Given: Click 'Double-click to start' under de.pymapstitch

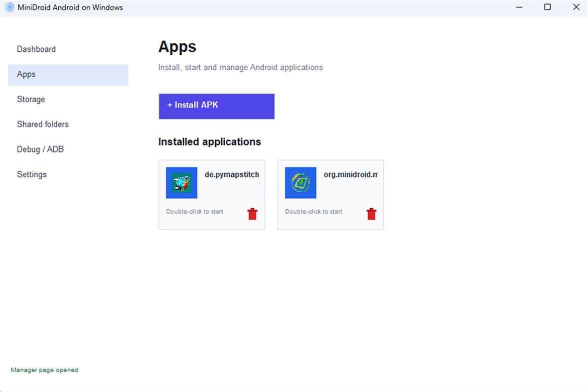Looking at the screenshot, I should [195, 211].
